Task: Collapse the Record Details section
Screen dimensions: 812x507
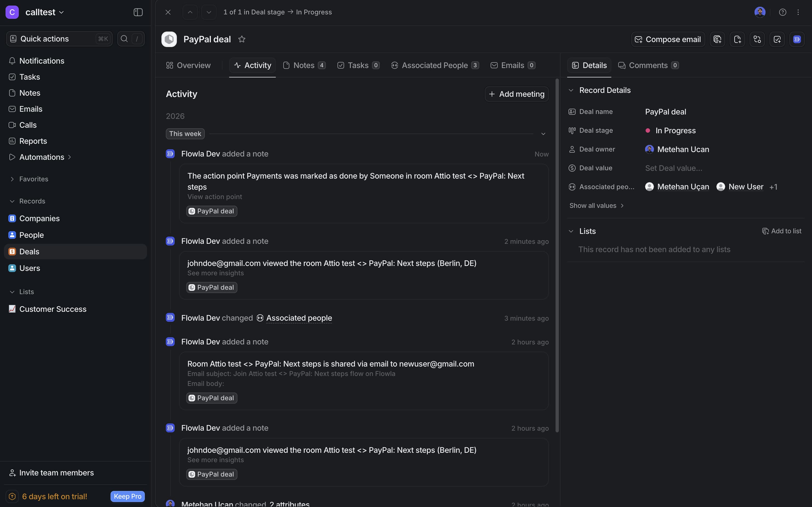Action: (571, 90)
